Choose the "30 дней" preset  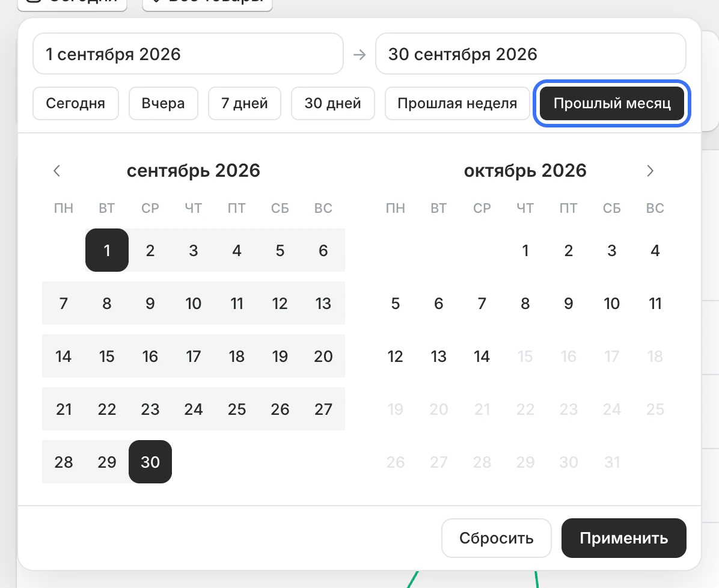click(333, 103)
